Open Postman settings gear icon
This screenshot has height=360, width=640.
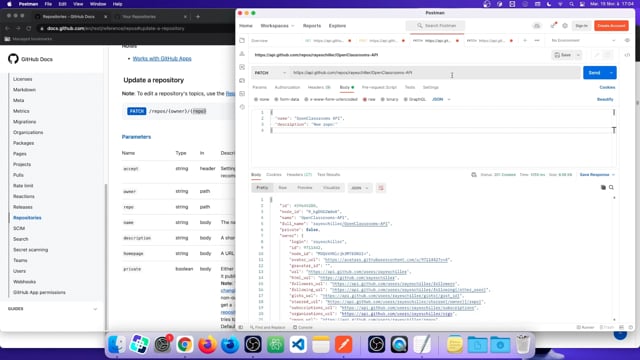(x=565, y=26)
